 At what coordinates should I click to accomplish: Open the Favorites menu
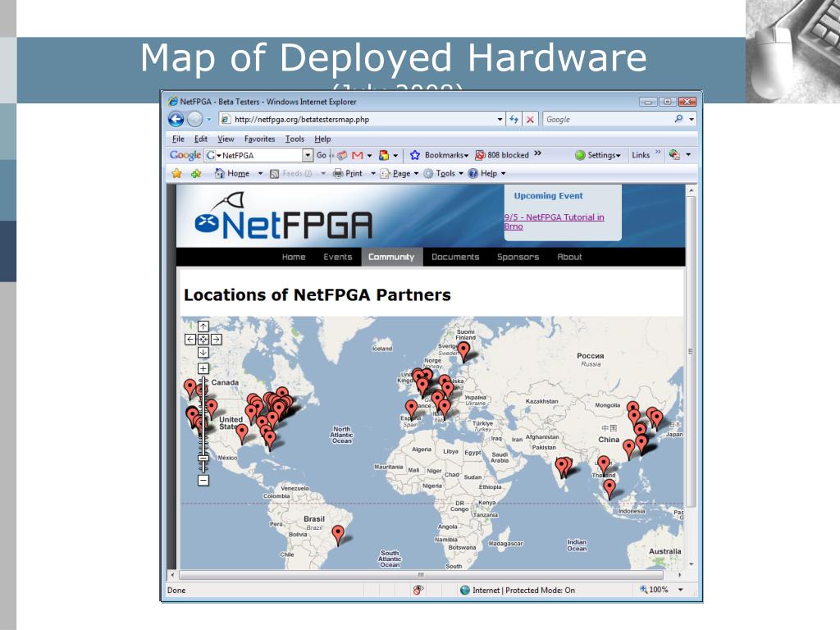[260, 139]
